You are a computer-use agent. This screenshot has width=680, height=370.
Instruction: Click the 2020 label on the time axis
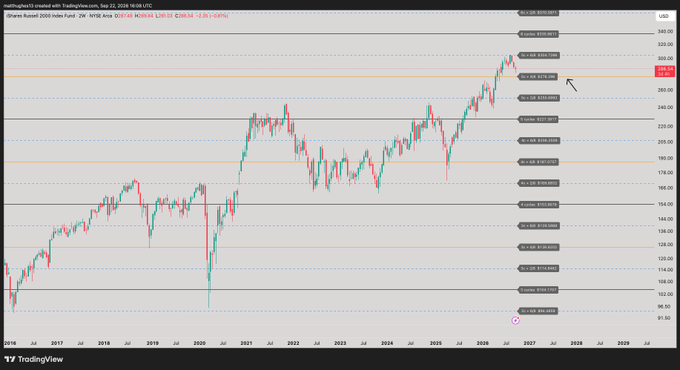coord(199,343)
